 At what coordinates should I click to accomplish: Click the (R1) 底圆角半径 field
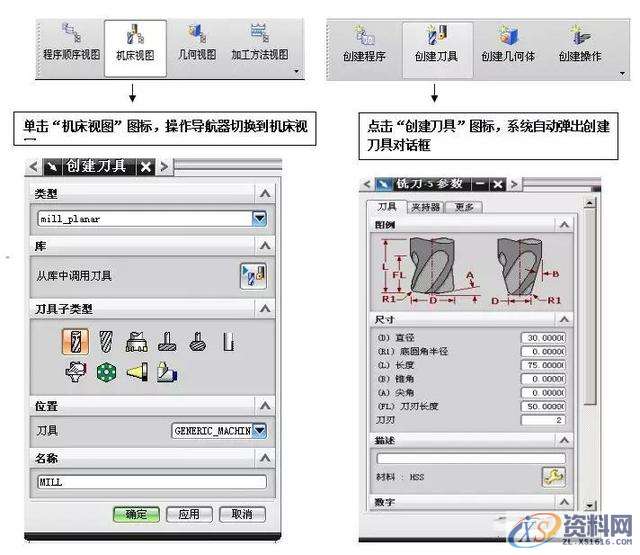(x=543, y=351)
